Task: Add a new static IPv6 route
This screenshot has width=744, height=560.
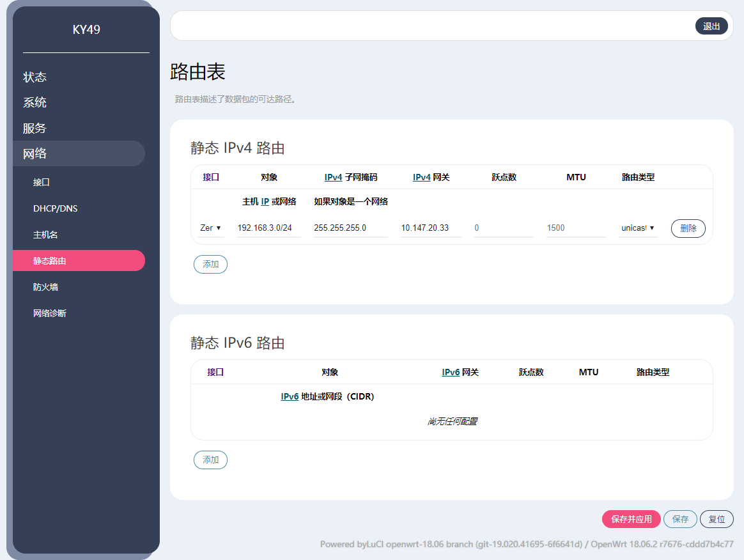Action: pos(210,460)
